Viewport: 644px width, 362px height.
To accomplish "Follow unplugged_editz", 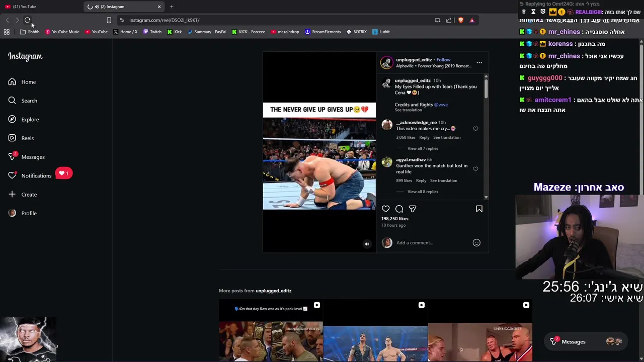I will 443,60.
